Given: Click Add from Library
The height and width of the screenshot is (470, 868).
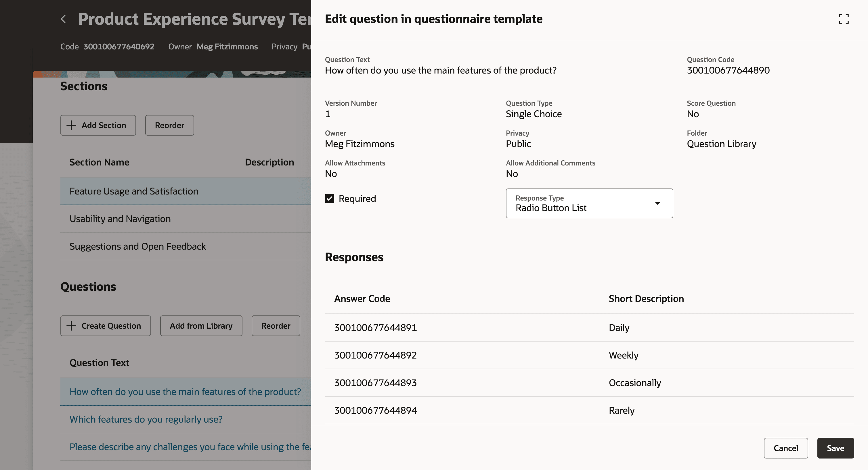Looking at the screenshot, I should (201, 325).
